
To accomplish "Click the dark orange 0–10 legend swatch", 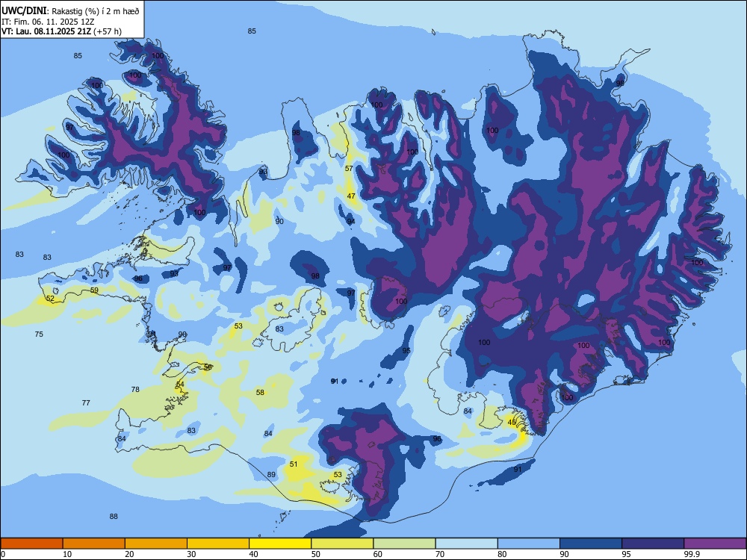I will pyautogui.click(x=31, y=544).
